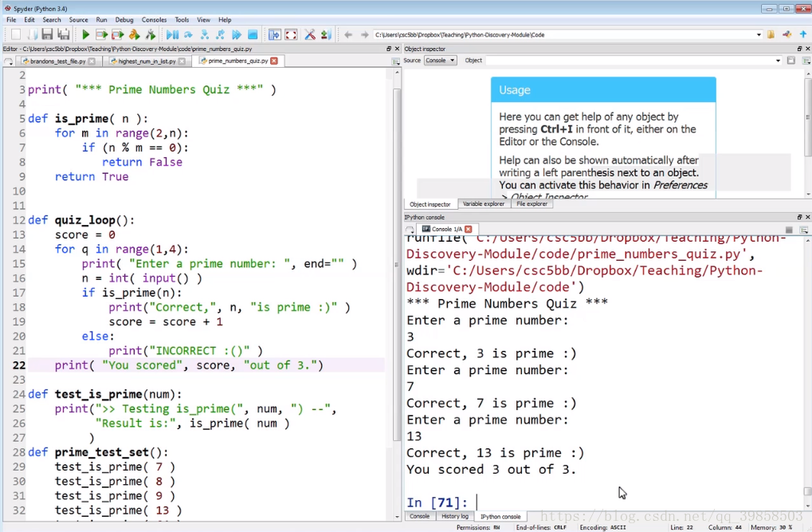
Task: Undock the Editor pane with the float icon
Action: 389,49
